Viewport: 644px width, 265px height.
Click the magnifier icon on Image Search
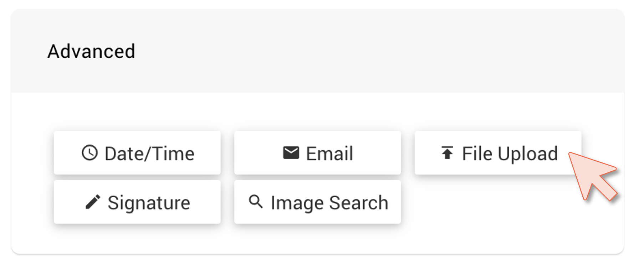click(256, 202)
